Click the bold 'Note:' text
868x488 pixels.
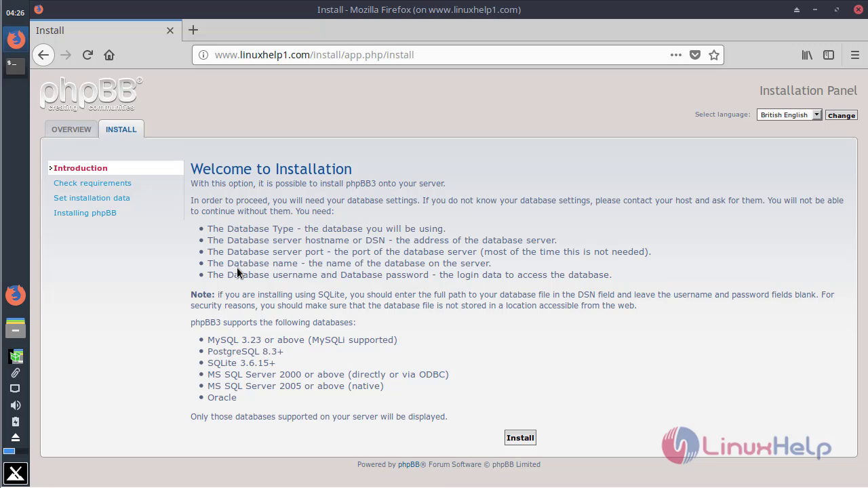click(x=202, y=295)
